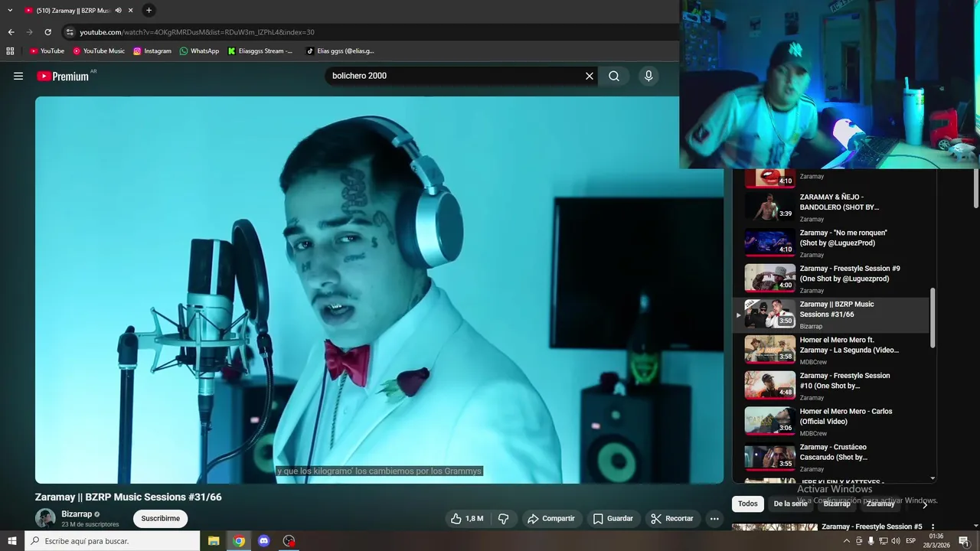Clip the video with Recortar
The width and height of the screenshot is (980, 551).
click(672, 518)
